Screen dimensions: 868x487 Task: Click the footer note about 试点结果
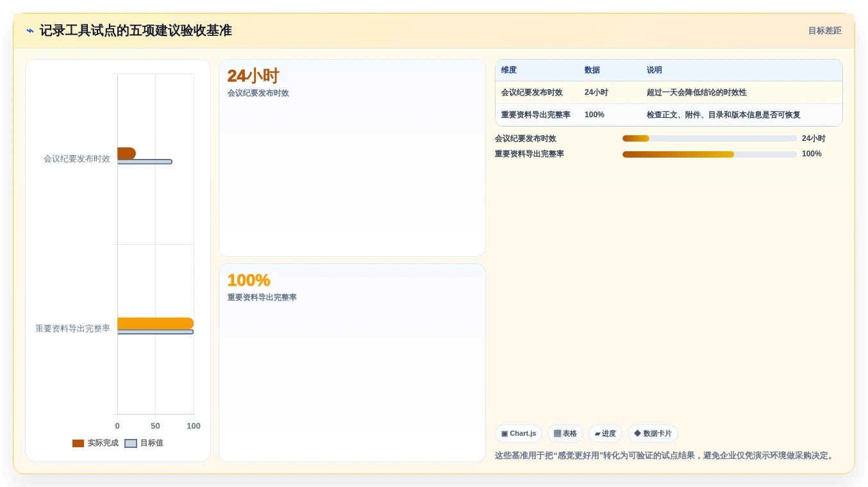coord(665,456)
